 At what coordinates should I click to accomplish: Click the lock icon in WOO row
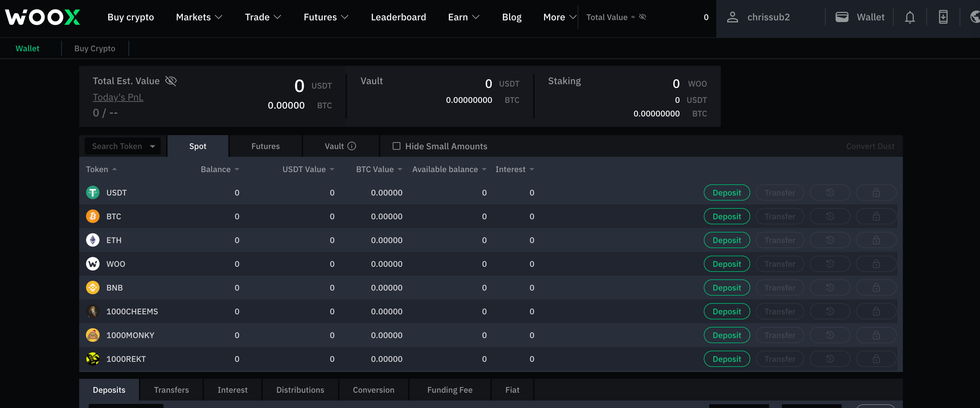pyautogui.click(x=876, y=264)
